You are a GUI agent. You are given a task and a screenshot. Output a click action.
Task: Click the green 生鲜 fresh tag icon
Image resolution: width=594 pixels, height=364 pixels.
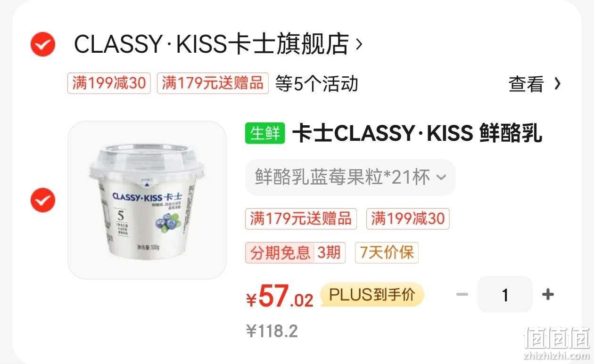pos(265,134)
